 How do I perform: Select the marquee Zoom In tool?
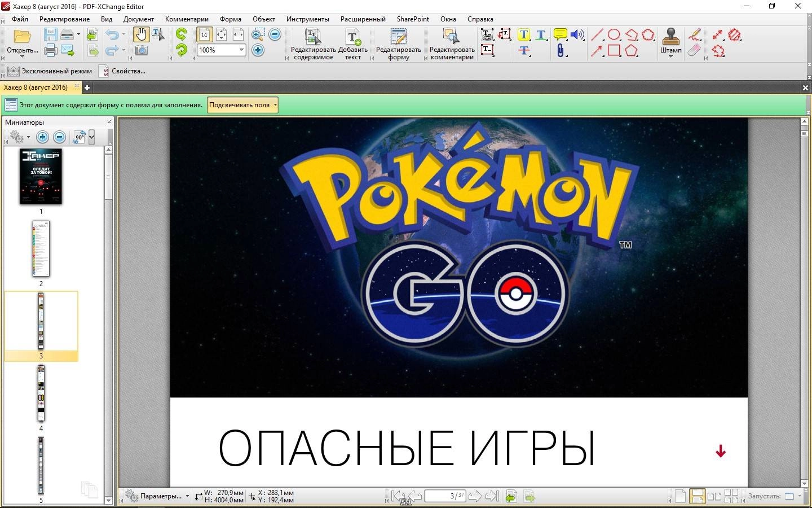pos(258,35)
